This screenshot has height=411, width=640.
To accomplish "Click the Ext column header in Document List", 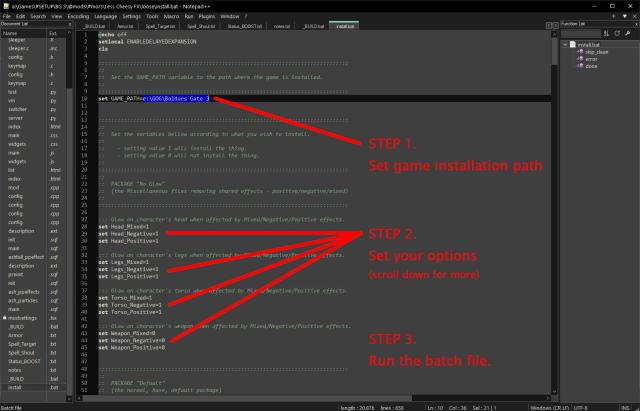I will 56,33.
